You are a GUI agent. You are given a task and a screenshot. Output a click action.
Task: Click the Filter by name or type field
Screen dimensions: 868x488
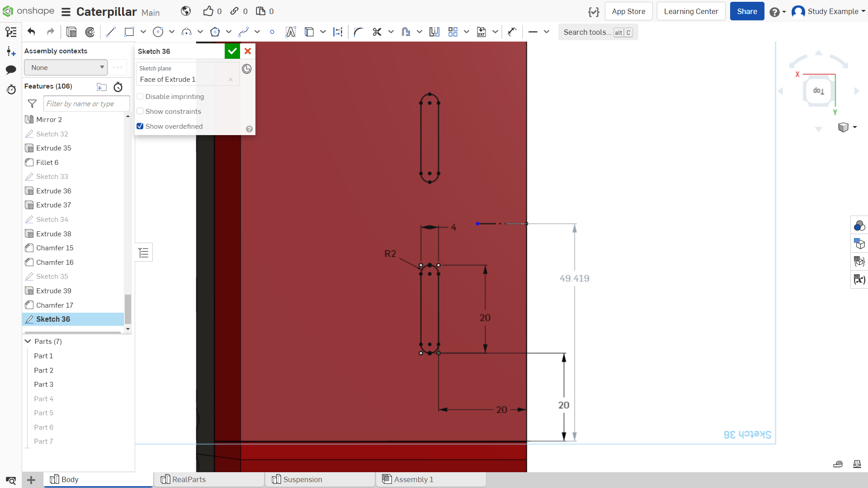click(x=86, y=104)
